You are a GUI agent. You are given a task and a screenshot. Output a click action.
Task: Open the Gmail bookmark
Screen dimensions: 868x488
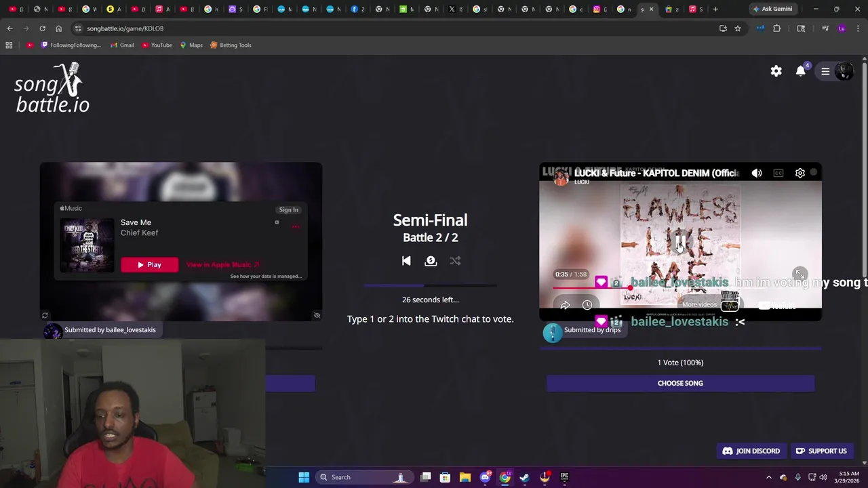point(121,45)
